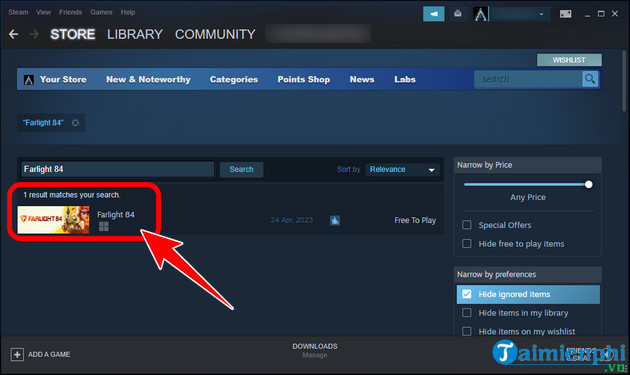Collapse the Narrow by preferences panel

pos(528,274)
